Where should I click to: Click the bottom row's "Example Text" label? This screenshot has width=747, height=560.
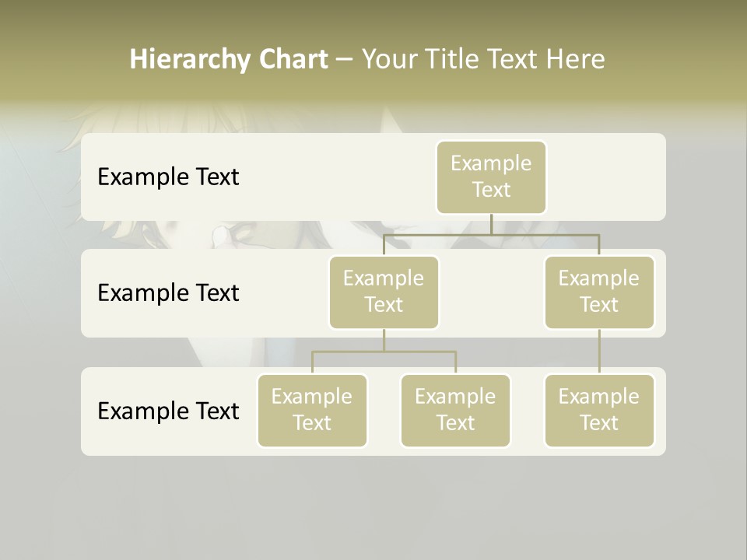click(x=168, y=411)
